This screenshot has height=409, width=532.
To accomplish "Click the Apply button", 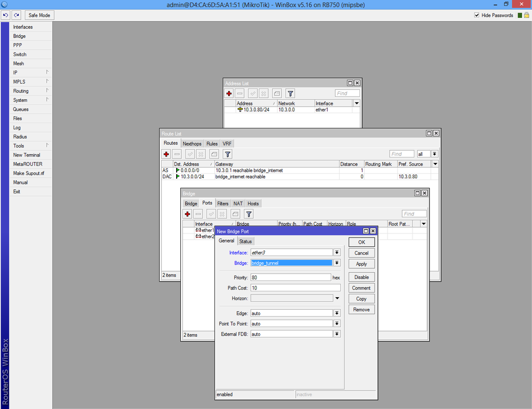I will [362, 263].
